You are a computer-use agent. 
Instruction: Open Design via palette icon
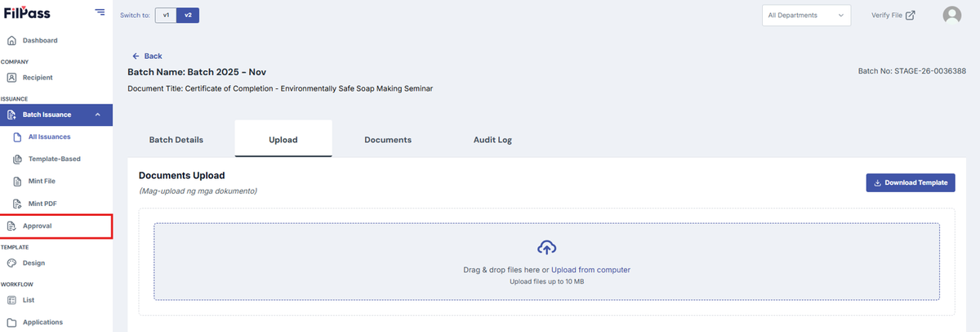coord(11,263)
